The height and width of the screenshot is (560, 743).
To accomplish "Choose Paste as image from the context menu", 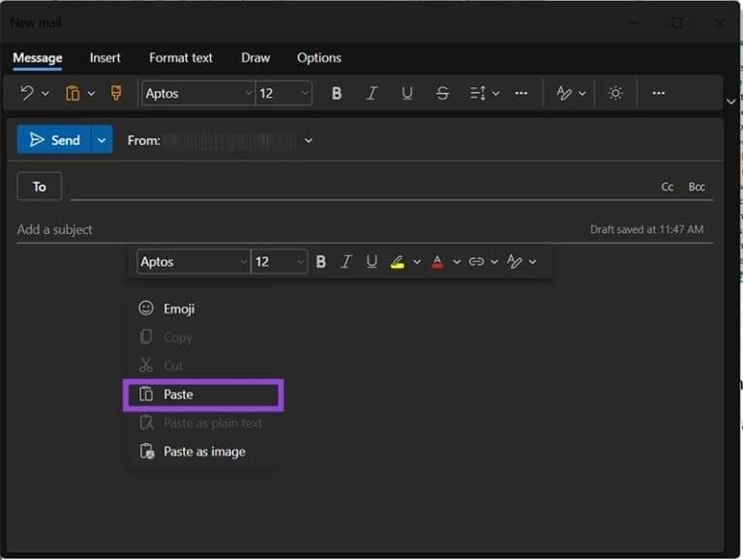I will [x=204, y=452].
